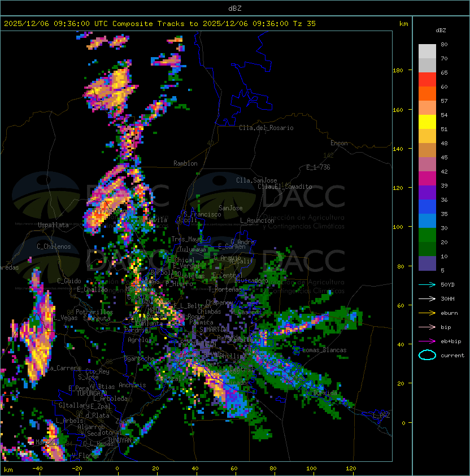The width and height of the screenshot is (470, 476).
Task: Click the 'dBZ' title at top
Action: (235, 8)
